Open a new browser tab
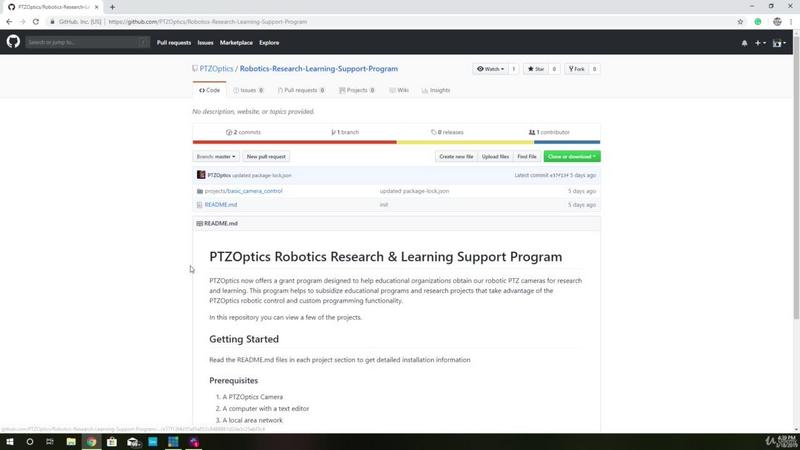The height and width of the screenshot is (450, 800). pyautogui.click(x=112, y=7)
